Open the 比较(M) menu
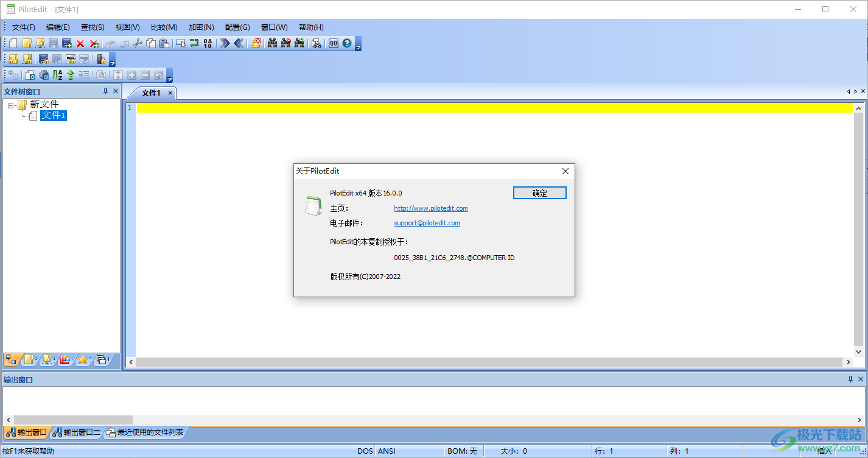The width and height of the screenshot is (868, 458). [x=164, y=27]
